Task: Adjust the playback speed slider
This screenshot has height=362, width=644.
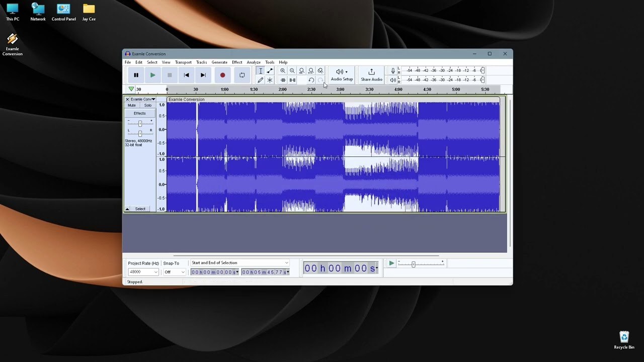Action: 414,264
